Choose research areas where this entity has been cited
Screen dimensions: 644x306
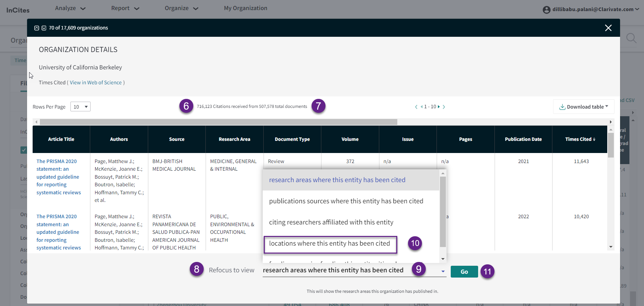[x=351, y=180]
